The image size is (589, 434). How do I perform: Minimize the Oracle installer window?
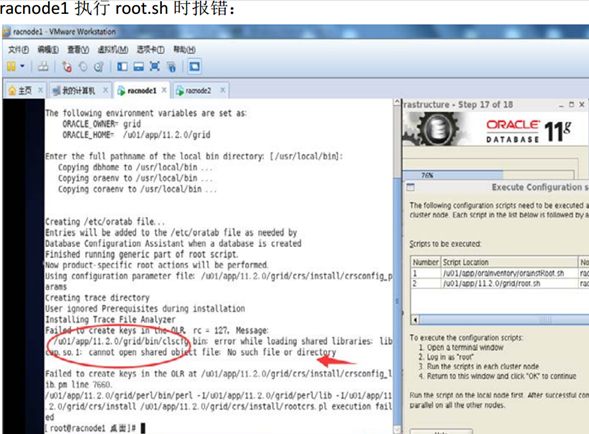click(561, 105)
